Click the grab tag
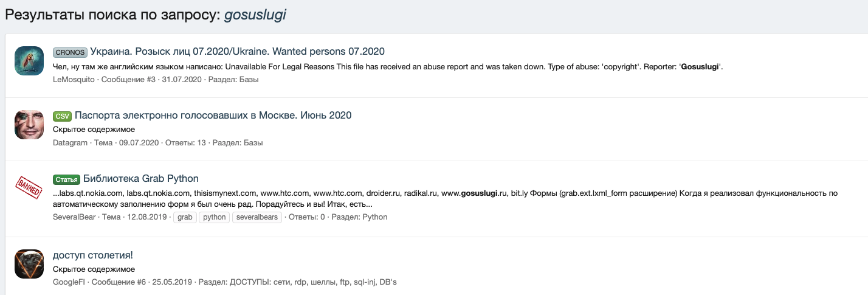The width and height of the screenshot is (868, 295). (x=185, y=217)
